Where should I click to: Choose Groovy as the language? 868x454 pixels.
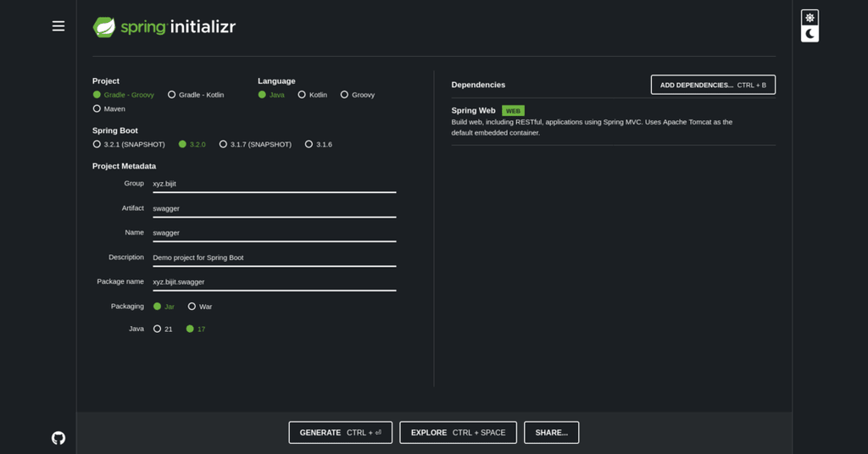(x=358, y=95)
